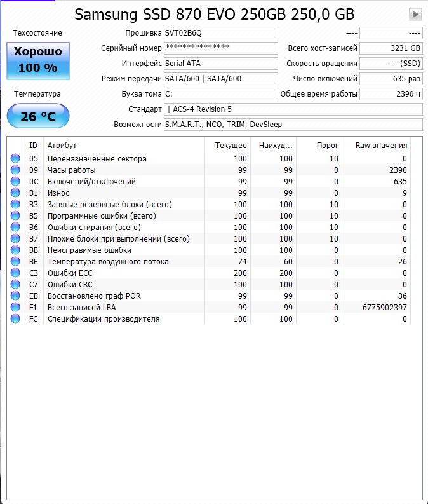Select the Переназначенные сектора attribute row
The image size is (428, 504).
click(209, 158)
